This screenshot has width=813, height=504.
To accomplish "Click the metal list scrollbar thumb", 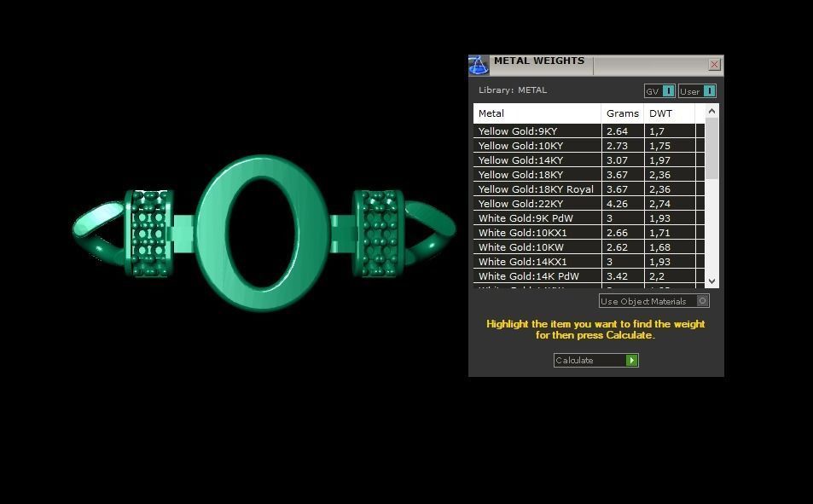I will pos(711,148).
